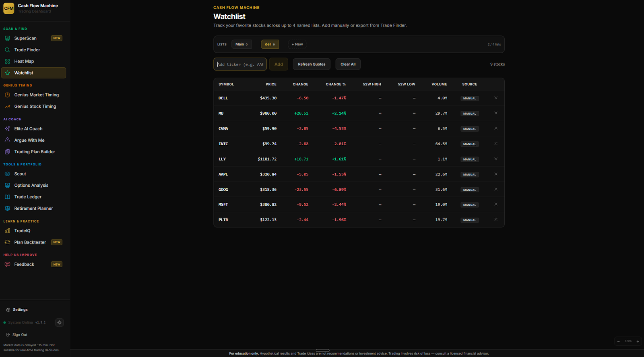Click the CFM logo badge

(x=9, y=8)
